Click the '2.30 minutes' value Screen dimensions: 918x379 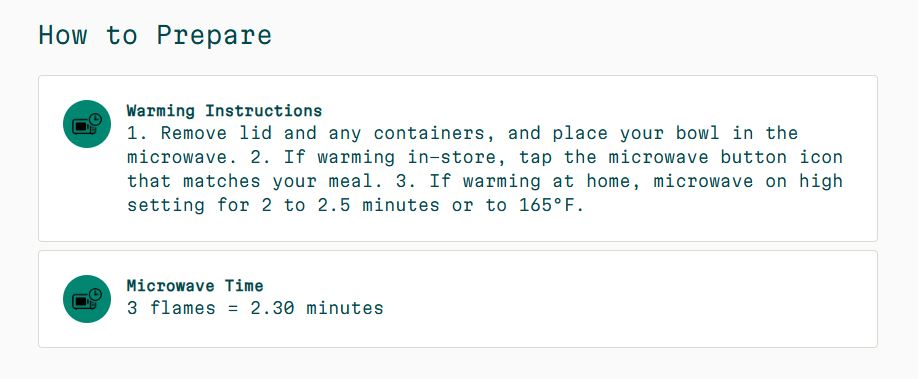(317, 308)
